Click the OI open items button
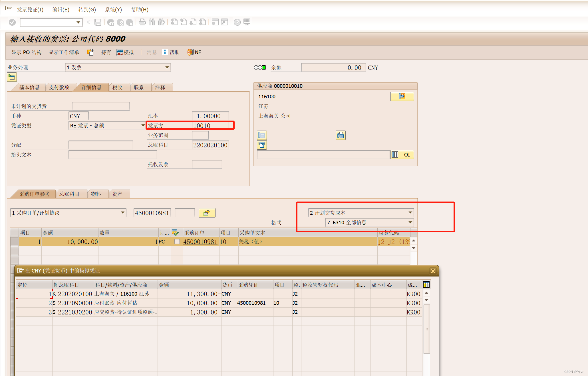The image size is (588, 376). [402, 155]
